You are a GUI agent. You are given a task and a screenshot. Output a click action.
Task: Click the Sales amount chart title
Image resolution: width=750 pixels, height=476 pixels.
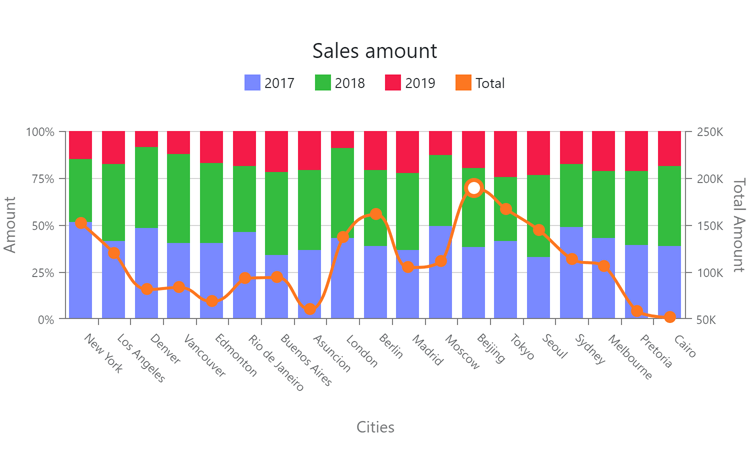pyautogui.click(x=374, y=51)
